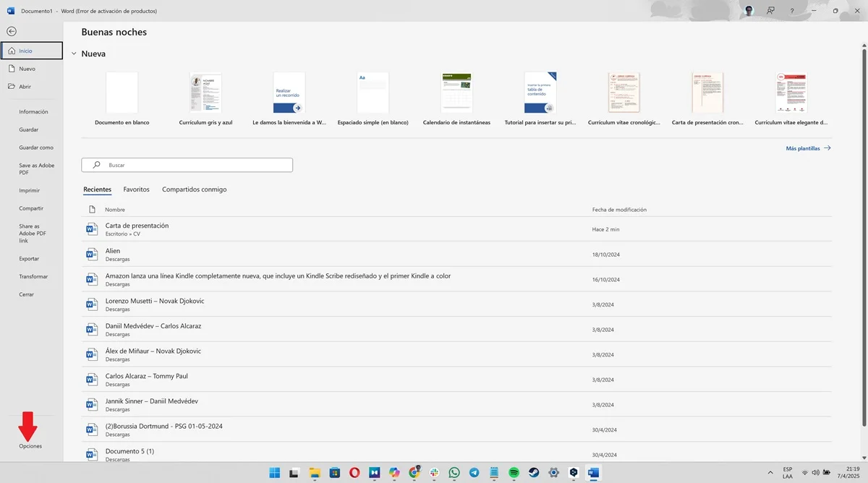Open the Help question mark icon
868x483 pixels.
point(793,11)
